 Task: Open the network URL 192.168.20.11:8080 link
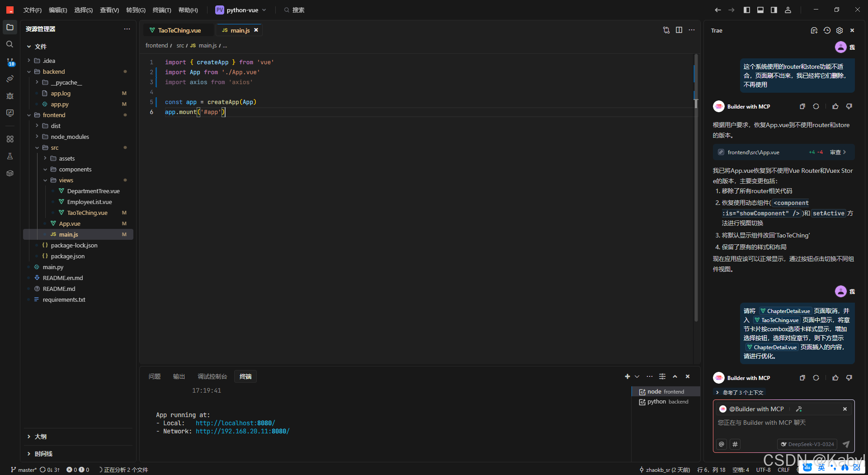(242, 431)
